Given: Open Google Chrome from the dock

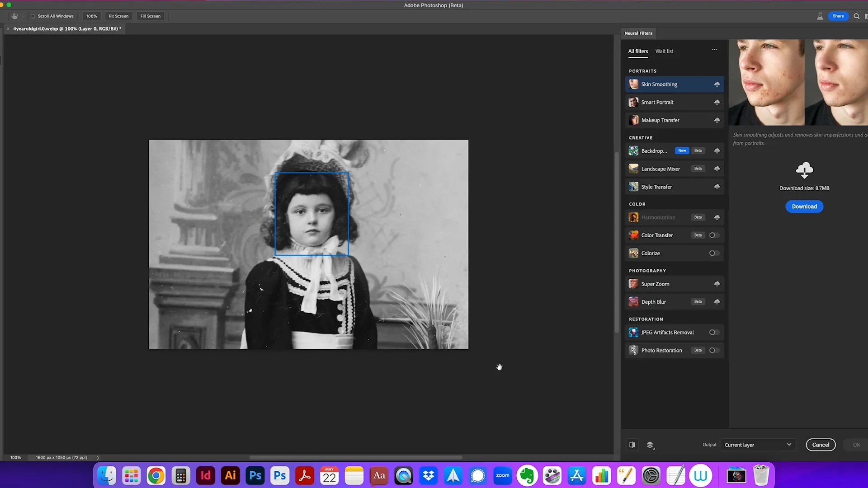Looking at the screenshot, I should click(156, 476).
